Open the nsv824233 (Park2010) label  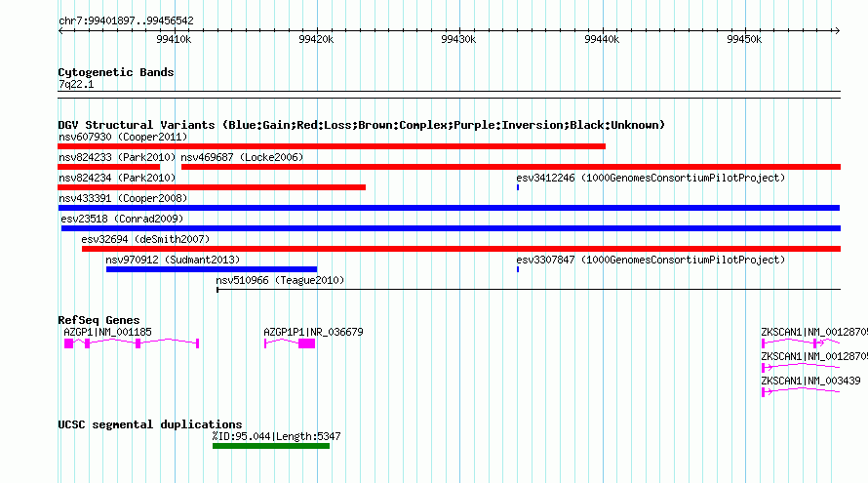pos(117,157)
